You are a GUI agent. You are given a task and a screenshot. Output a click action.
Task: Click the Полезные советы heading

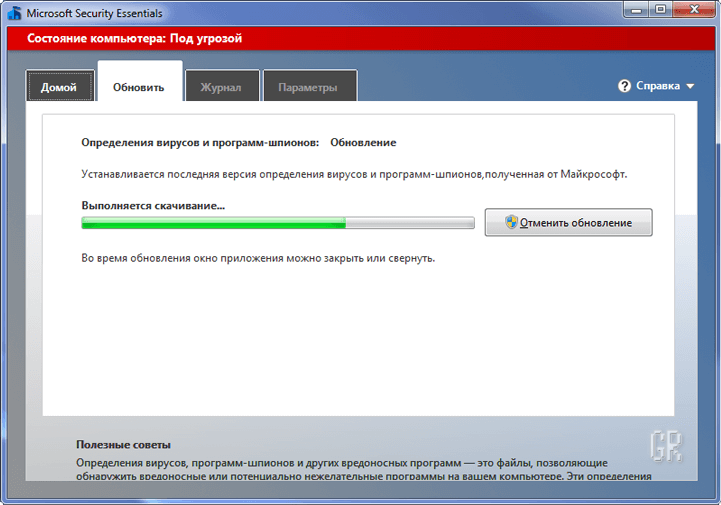[123, 445]
